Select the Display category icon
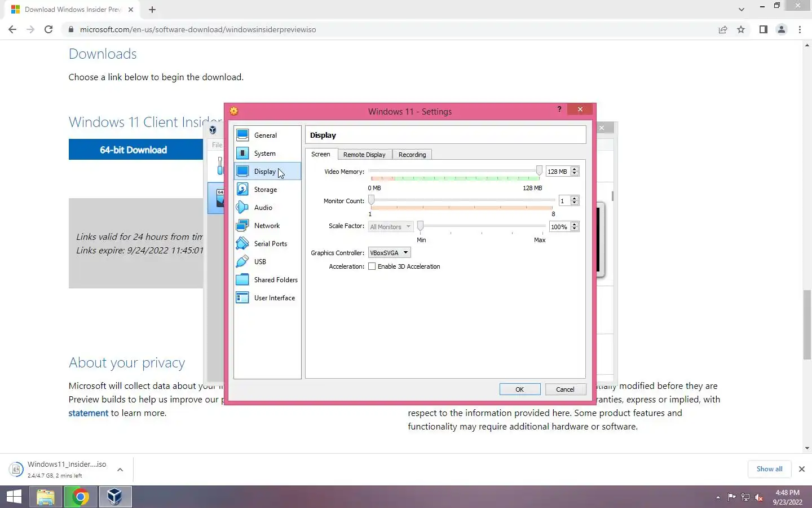 tap(242, 171)
